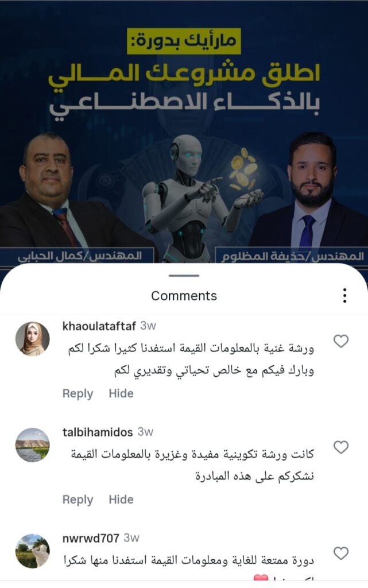Open the three-dot comments options menu
Screen dimensions: 368x588
(344, 296)
